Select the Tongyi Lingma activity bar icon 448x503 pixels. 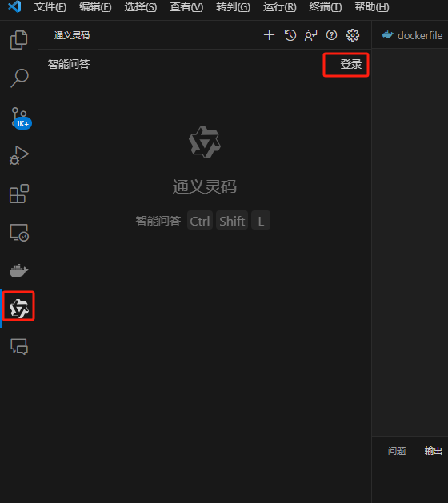point(19,309)
